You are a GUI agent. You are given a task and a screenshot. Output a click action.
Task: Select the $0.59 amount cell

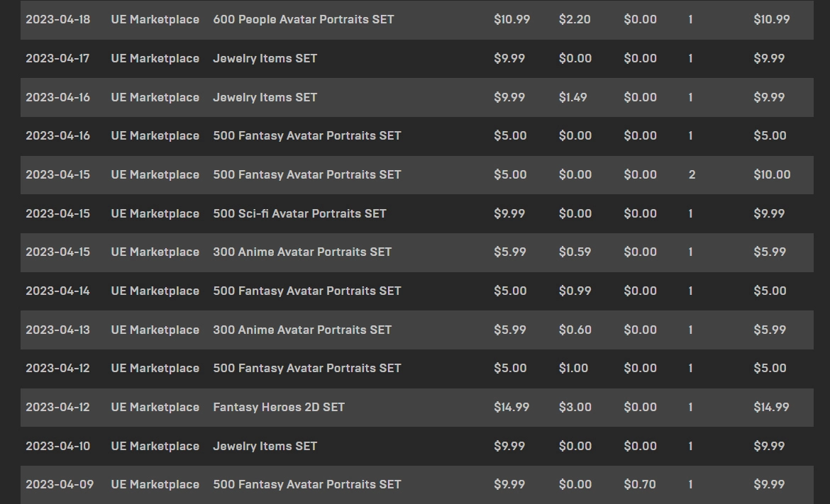575,252
